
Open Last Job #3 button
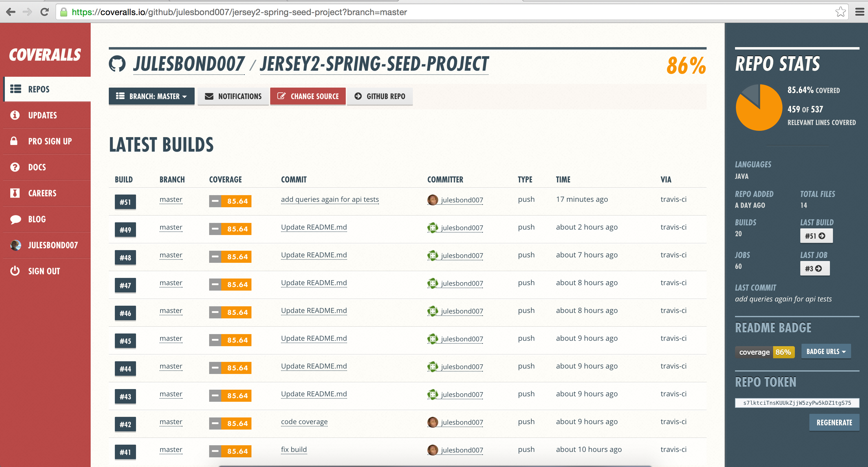pyautogui.click(x=815, y=268)
